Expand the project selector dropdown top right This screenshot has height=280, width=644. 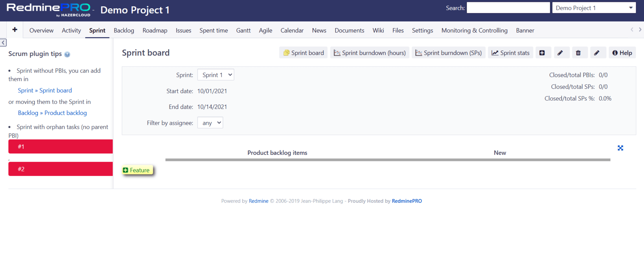[631, 7]
